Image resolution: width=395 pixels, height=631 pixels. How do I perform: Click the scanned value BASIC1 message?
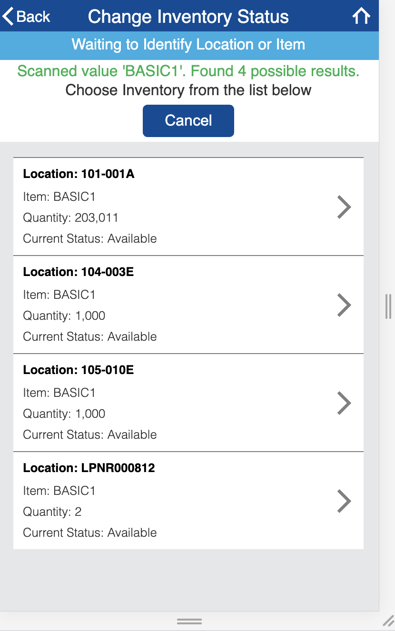(188, 71)
